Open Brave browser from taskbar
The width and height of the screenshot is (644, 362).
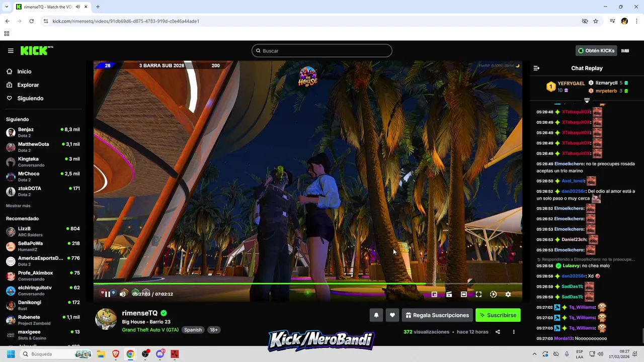(x=115, y=354)
